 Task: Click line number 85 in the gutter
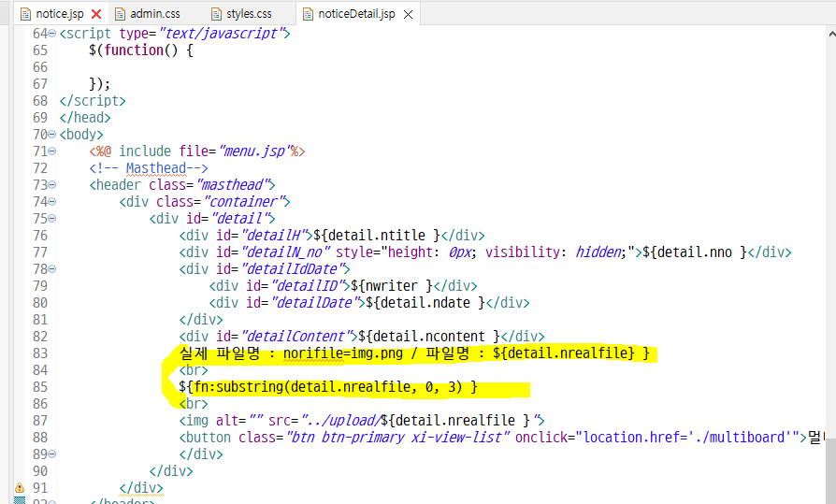pyautogui.click(x=40, y=387)
